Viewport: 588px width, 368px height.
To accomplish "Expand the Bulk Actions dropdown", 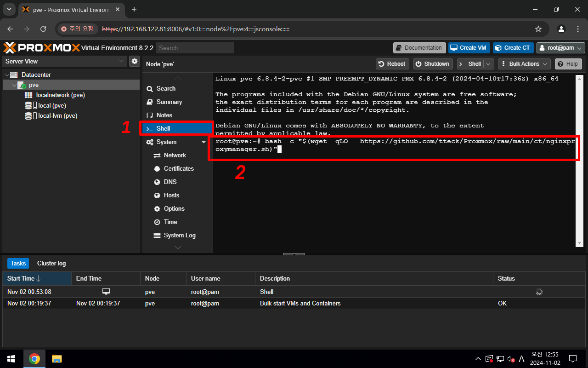I will pos(524,64).
